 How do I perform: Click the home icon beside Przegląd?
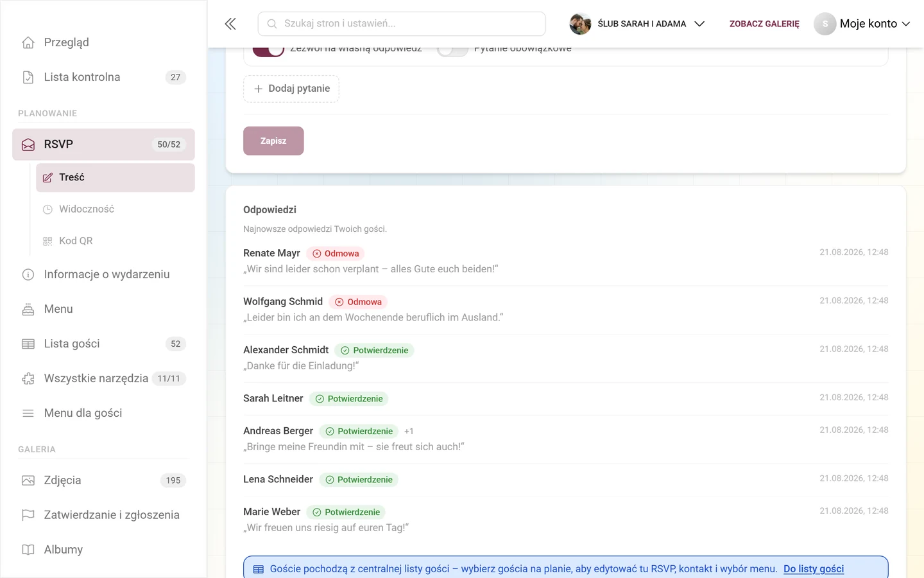pos(28,42)
